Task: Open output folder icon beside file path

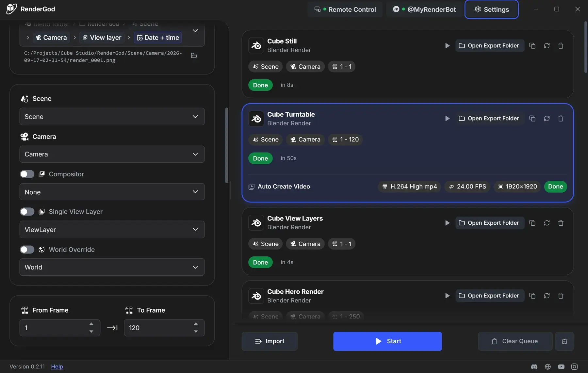Action: [x=194, y=56]
